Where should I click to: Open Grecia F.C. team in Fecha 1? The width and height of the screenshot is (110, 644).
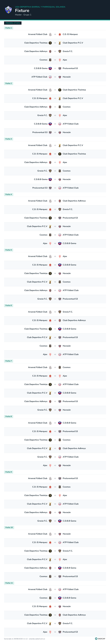coord(68,51)
